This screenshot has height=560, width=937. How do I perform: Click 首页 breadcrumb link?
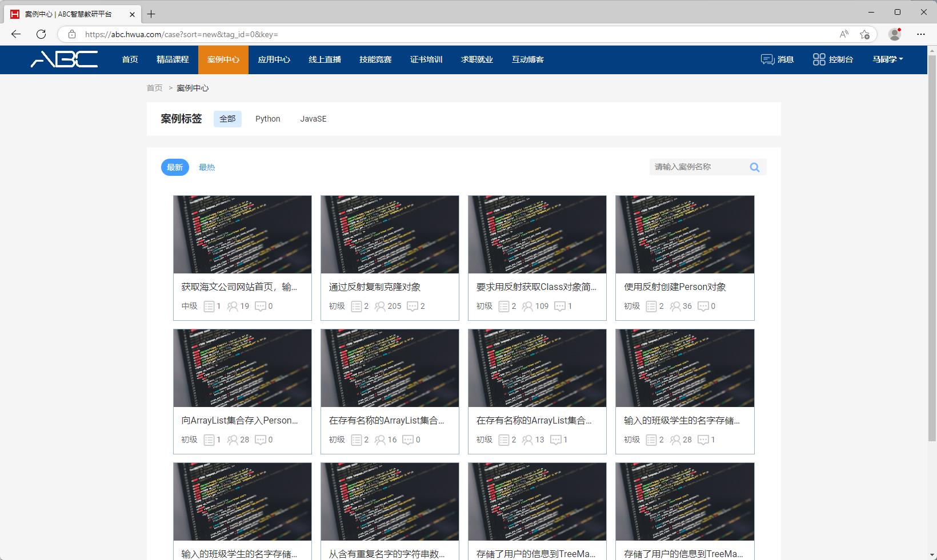(155, 88)
